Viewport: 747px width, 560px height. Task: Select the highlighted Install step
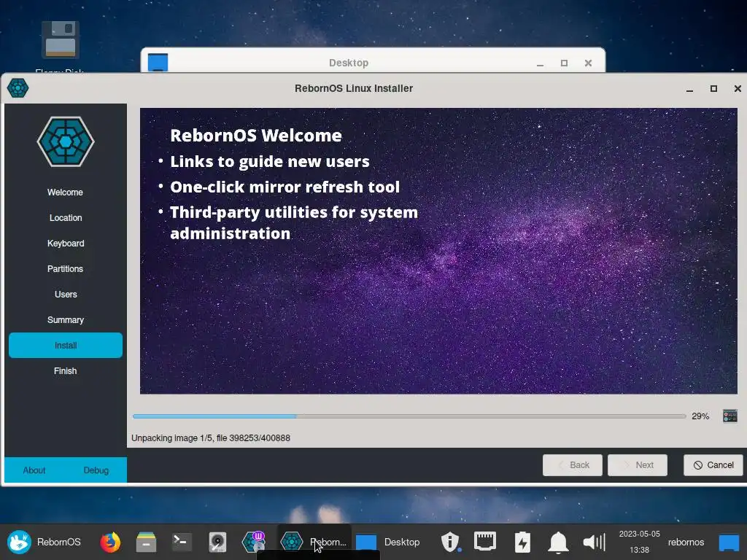(x=65, y=345)
